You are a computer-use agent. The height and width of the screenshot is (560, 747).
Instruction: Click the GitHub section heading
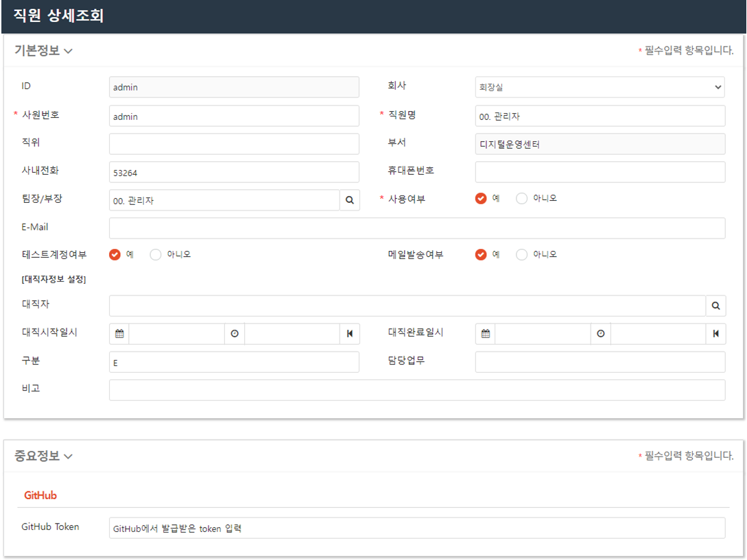40,495
